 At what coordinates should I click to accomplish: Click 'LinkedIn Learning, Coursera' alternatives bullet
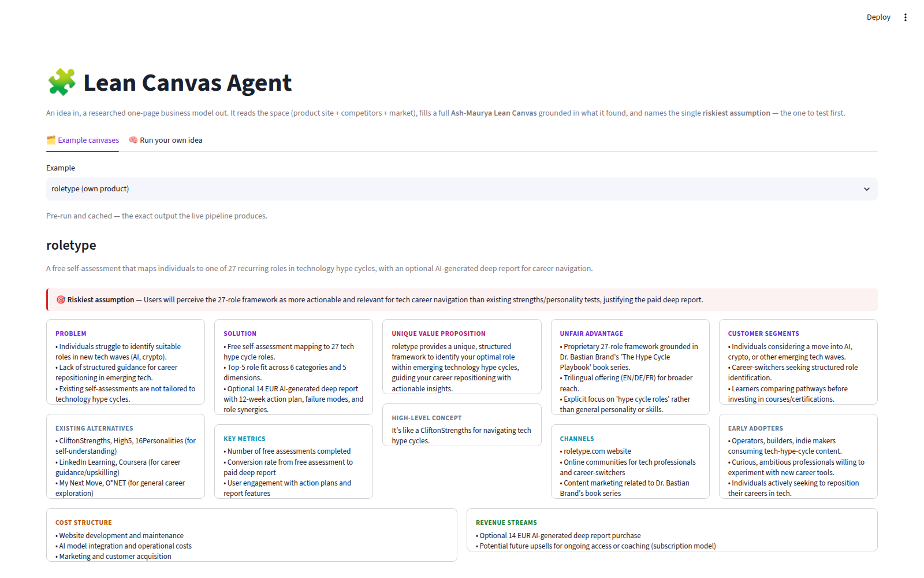(118, 468)
